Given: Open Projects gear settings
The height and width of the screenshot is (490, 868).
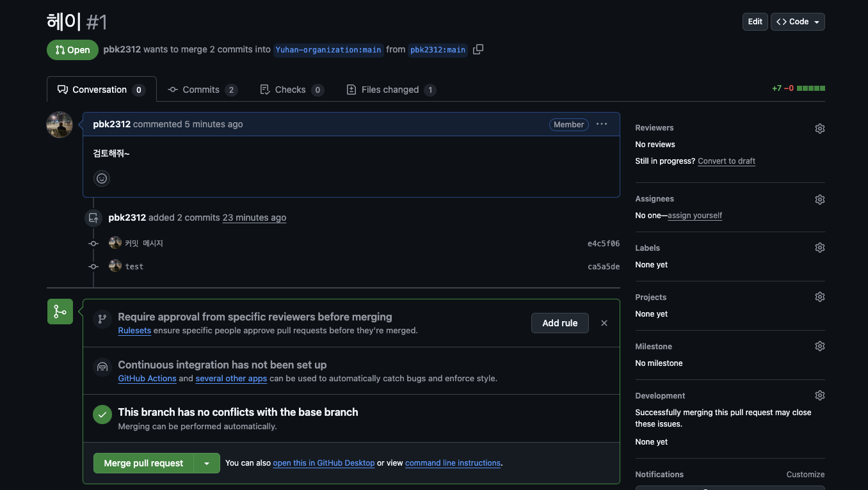Looking at the screenshot, I should (820, 297).
